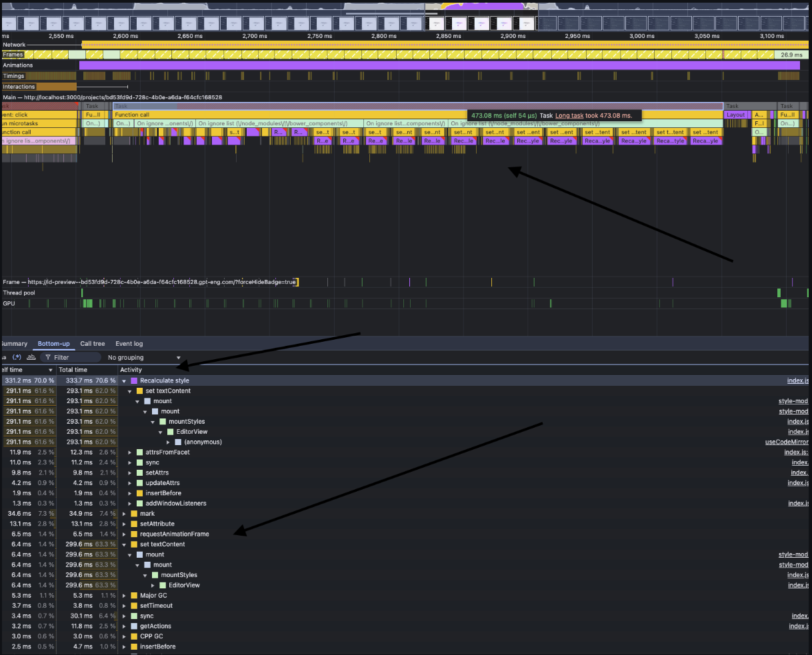Expand the (anonymous) function row
Viewport: 812px width, 655px height.
tap(169, 442)
